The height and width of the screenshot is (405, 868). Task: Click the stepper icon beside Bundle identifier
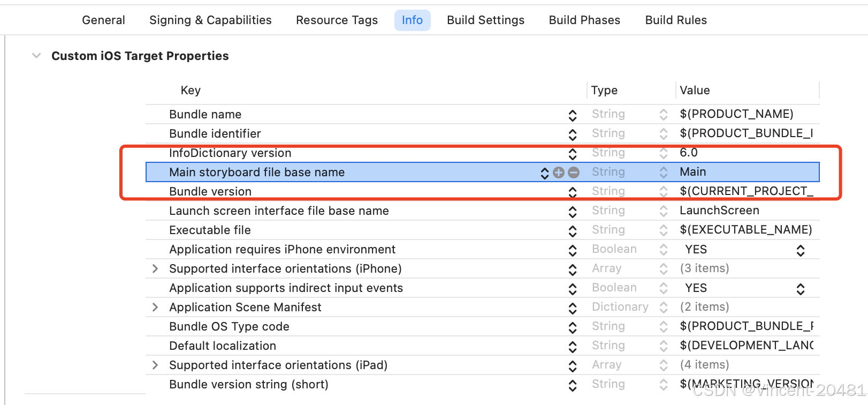pyautogui.click(x=573, y=133)
